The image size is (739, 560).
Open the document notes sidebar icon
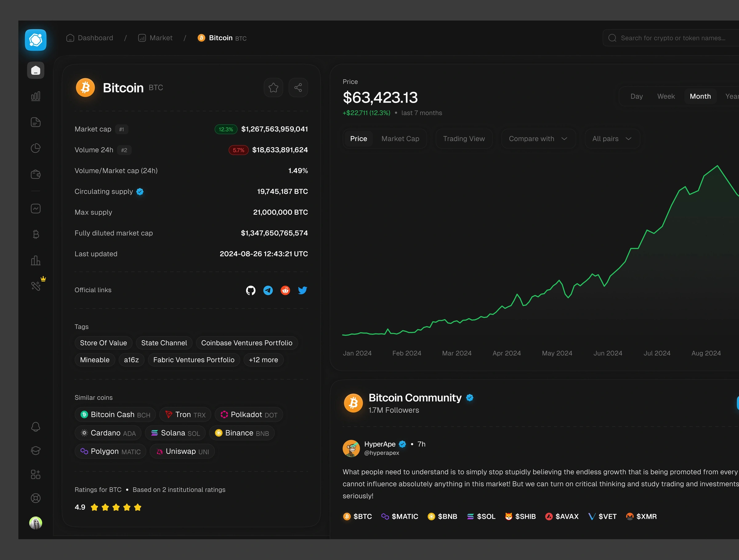coord(35,122)
